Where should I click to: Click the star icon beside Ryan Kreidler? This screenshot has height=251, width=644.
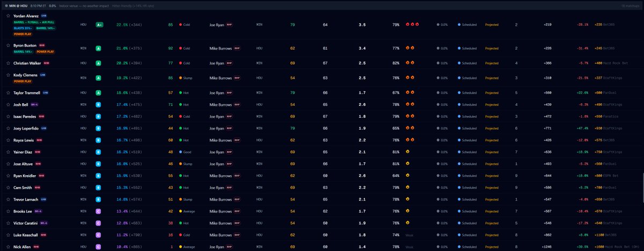[8, 175]
